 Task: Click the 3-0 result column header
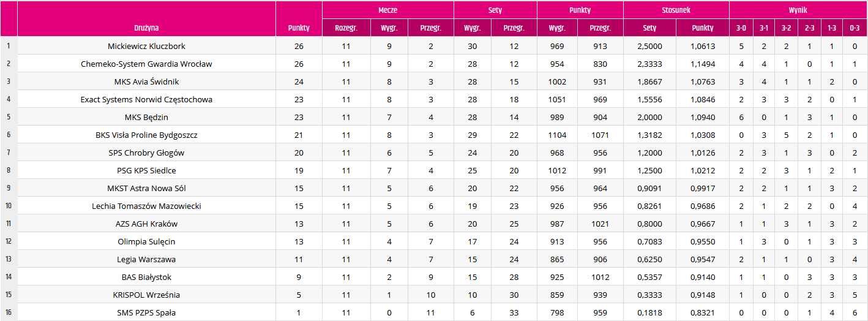point(741,28)
